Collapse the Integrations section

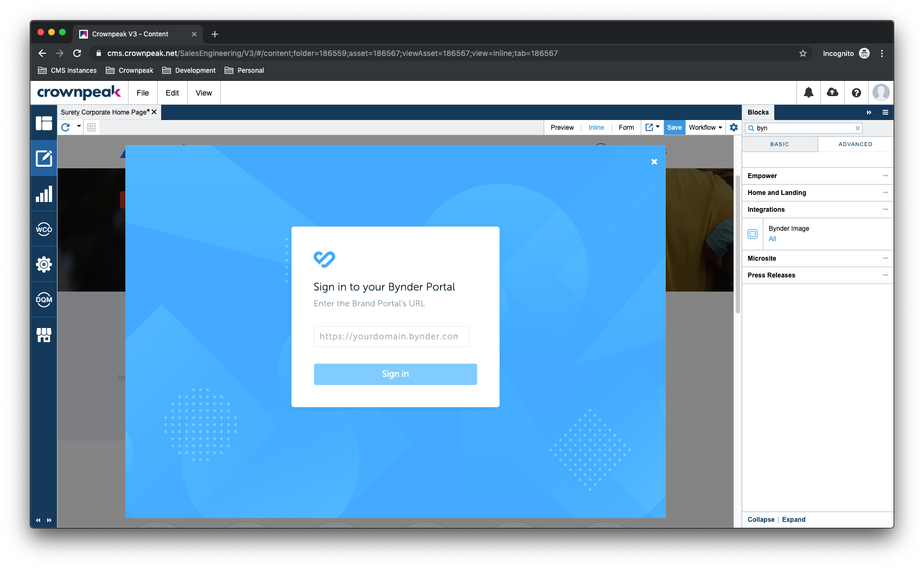point(885,210)
